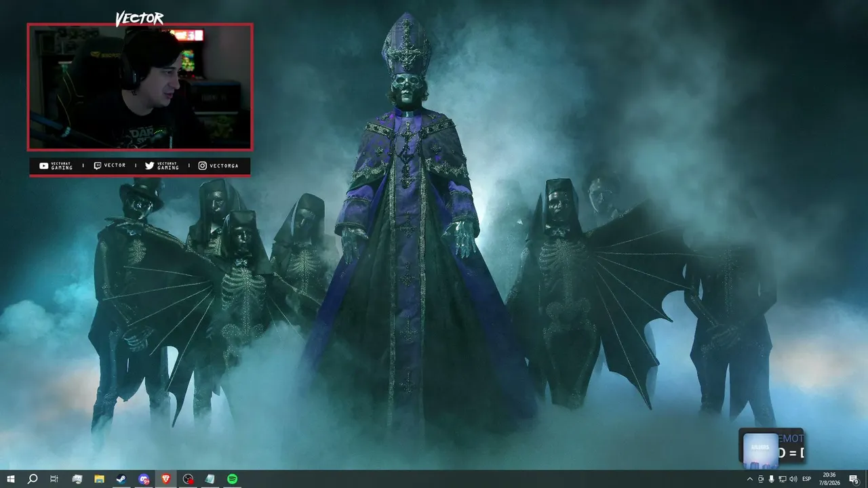The image size is (868, 488).
Task: Open the Action Center notifications icon
Action: pos(854,479)
